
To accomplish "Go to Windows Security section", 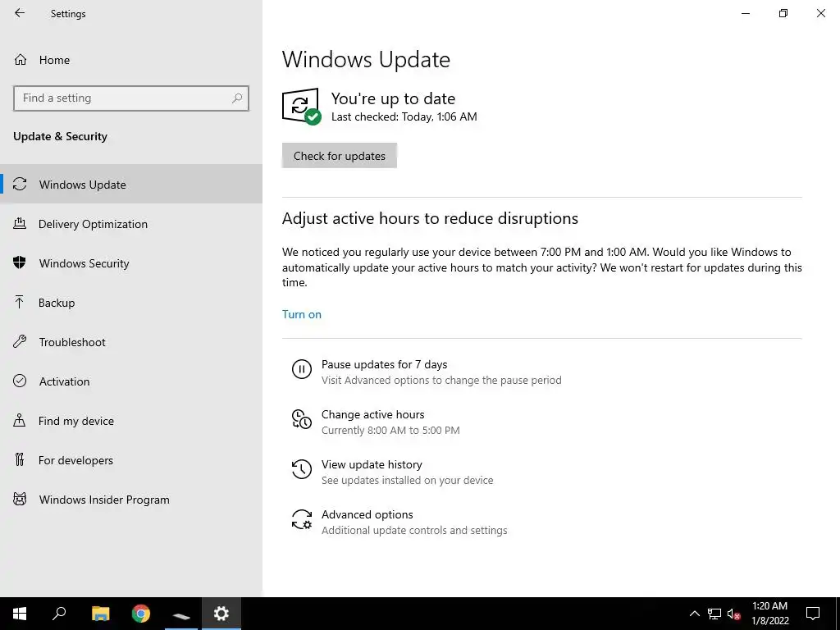I will tap(131, 263).
